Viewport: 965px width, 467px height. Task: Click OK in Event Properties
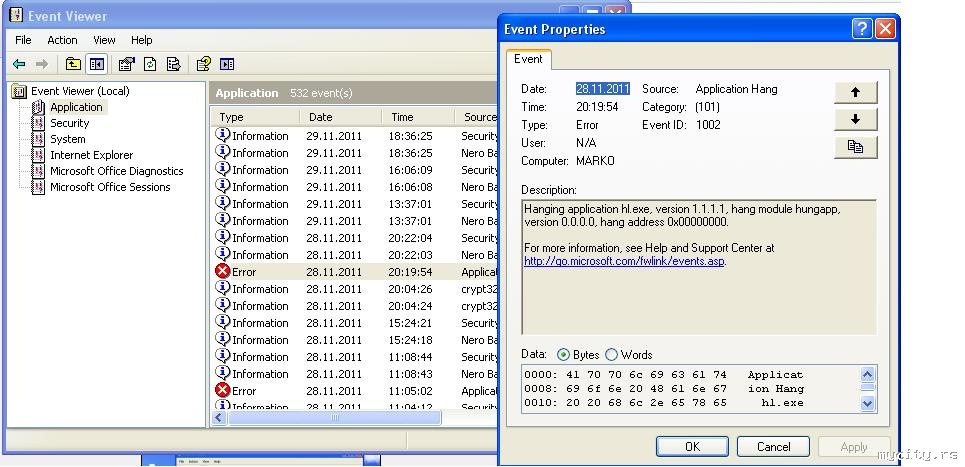(692, 447)
